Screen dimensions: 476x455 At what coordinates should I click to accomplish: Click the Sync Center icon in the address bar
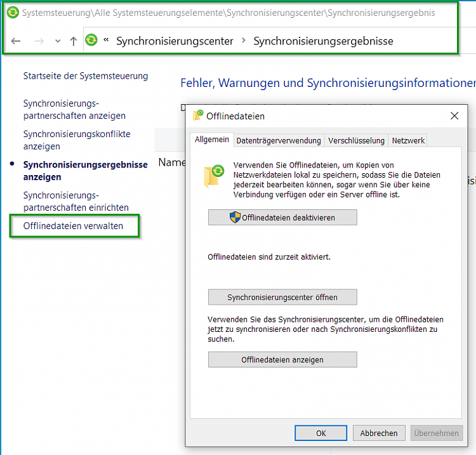91,40
